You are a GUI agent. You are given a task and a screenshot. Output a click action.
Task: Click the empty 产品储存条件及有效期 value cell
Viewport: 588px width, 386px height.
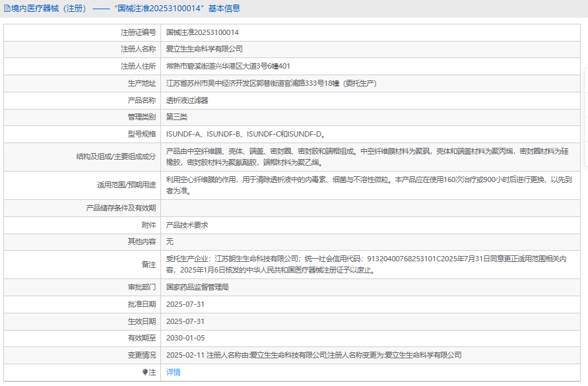(x=370, y=208)
